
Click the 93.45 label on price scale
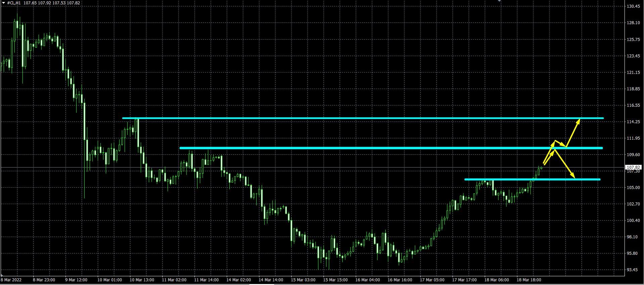pos(633,270)
